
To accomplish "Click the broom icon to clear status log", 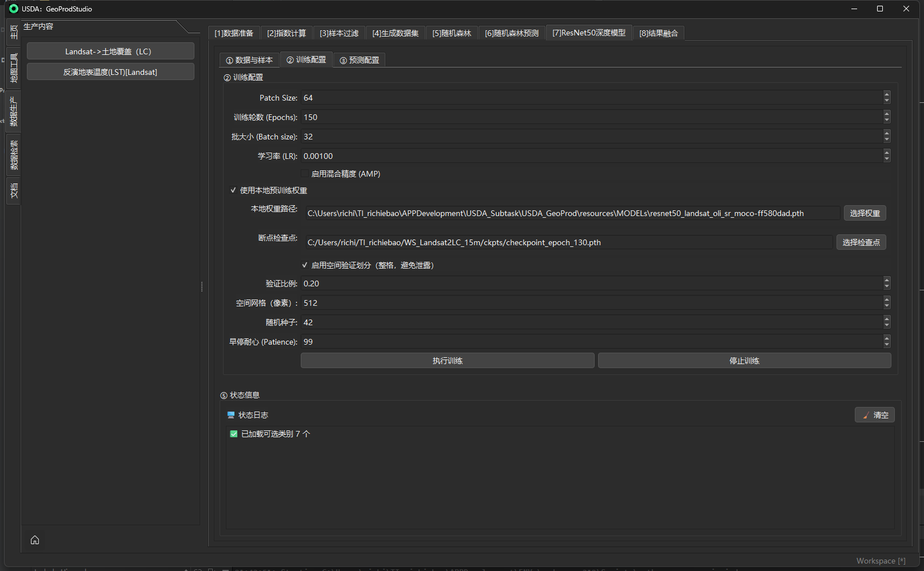I will click(x=866, y=416).
